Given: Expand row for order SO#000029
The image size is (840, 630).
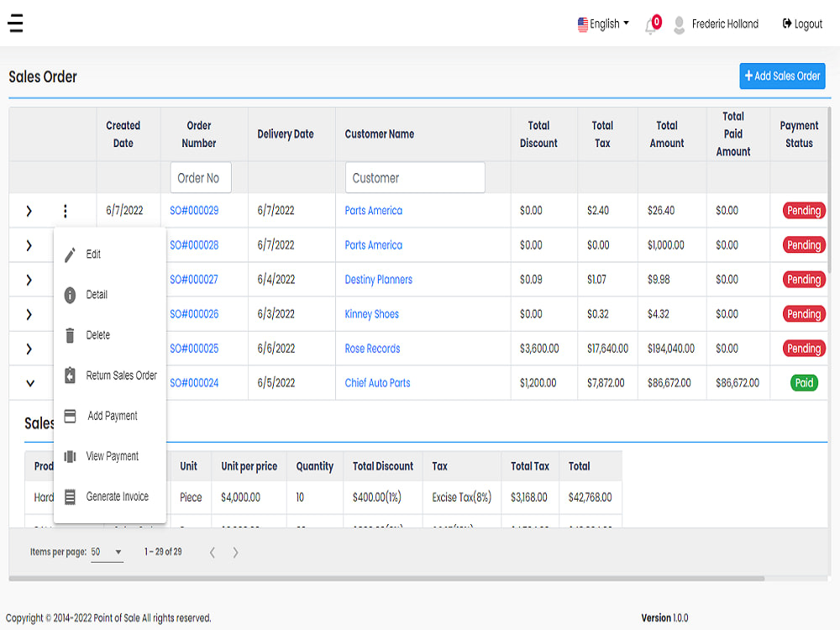Looking at the screenshot, I should coord(29,211).
